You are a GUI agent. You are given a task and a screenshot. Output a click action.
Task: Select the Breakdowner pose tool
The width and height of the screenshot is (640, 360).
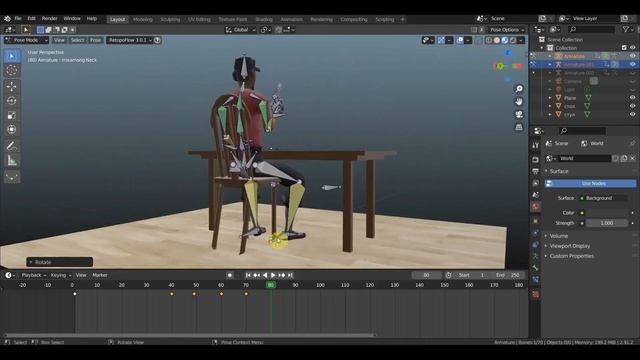tap(12, 177)
